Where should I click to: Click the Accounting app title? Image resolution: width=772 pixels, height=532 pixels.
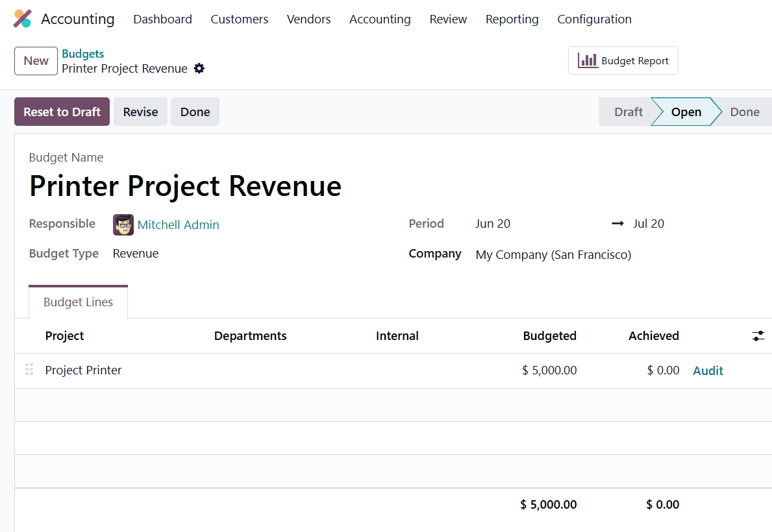[x=78, y=19]
